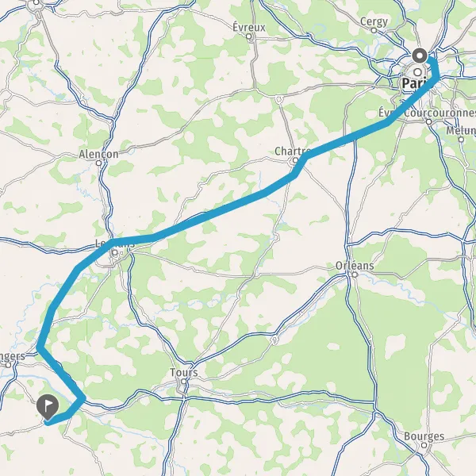Select the Tours city dot
The width and height of the screenshot is (476, 476).
(x=184, y=382)
